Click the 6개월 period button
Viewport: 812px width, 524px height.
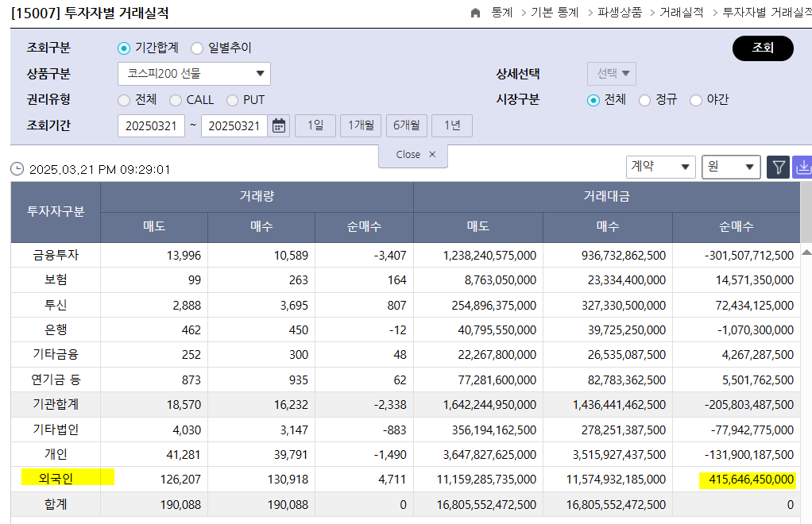click(407, 125)
